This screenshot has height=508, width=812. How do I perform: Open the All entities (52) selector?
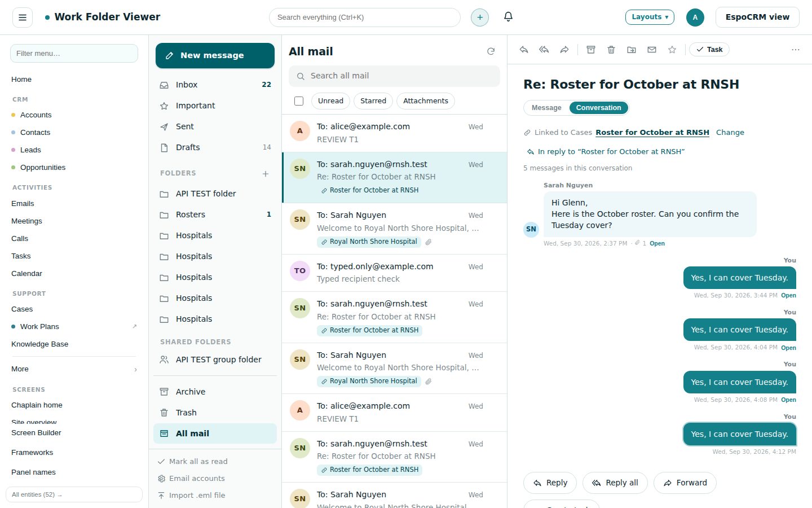[x=74, y=494]
